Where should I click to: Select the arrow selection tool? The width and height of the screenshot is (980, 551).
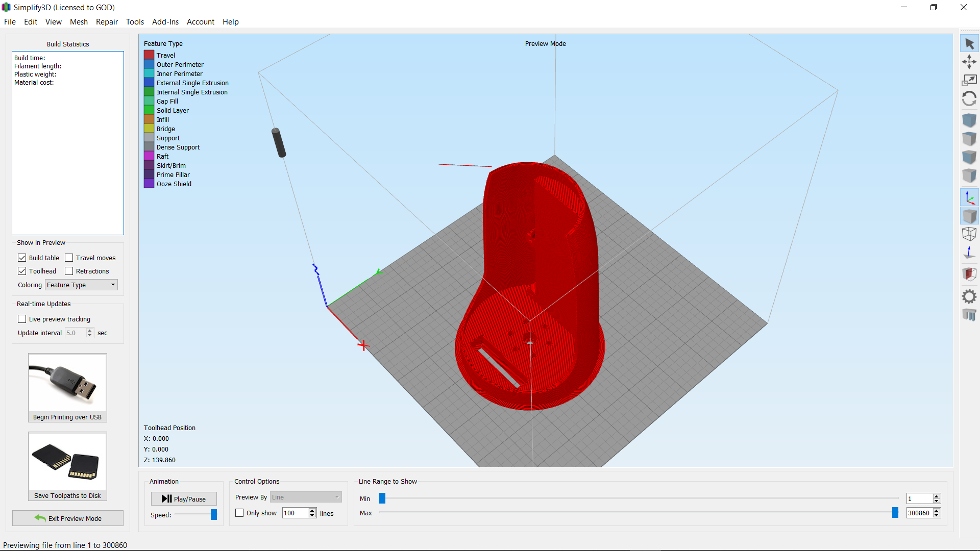click(x=969, y=43)
